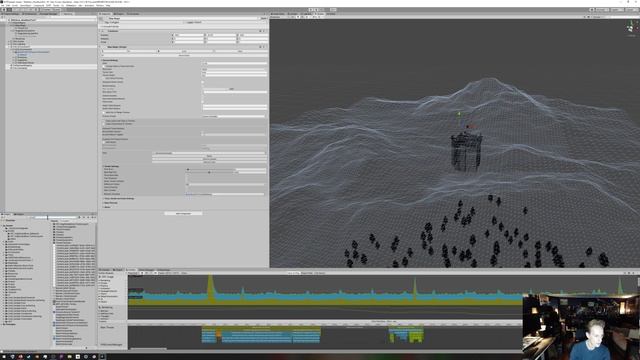Toggle the first checkbox under the general settings foldout
Viewport: 640px width, 360px height.
[x=104, y=66]
